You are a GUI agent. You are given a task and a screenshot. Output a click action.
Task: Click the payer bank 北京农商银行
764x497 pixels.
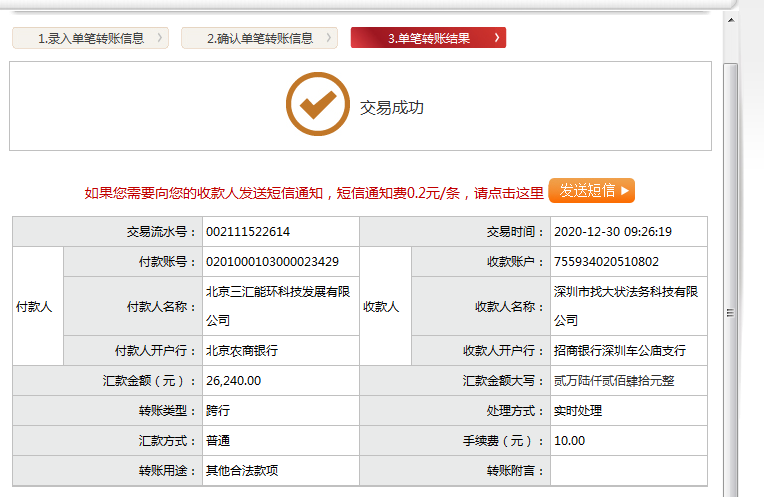pyautogui.click(x=241, y=351)
